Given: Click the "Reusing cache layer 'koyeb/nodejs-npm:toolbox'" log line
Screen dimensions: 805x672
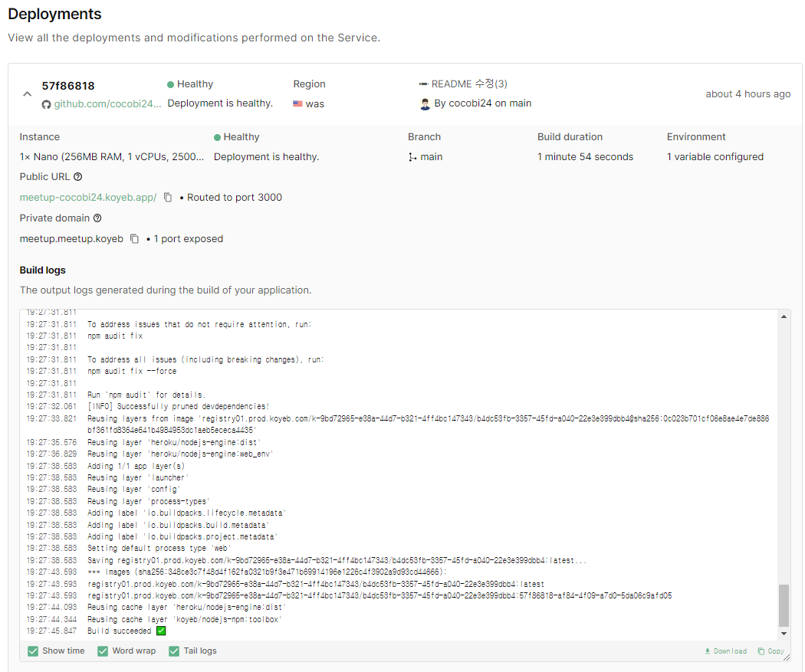Looking at the screenshot, I should click(x=185, y=620).
